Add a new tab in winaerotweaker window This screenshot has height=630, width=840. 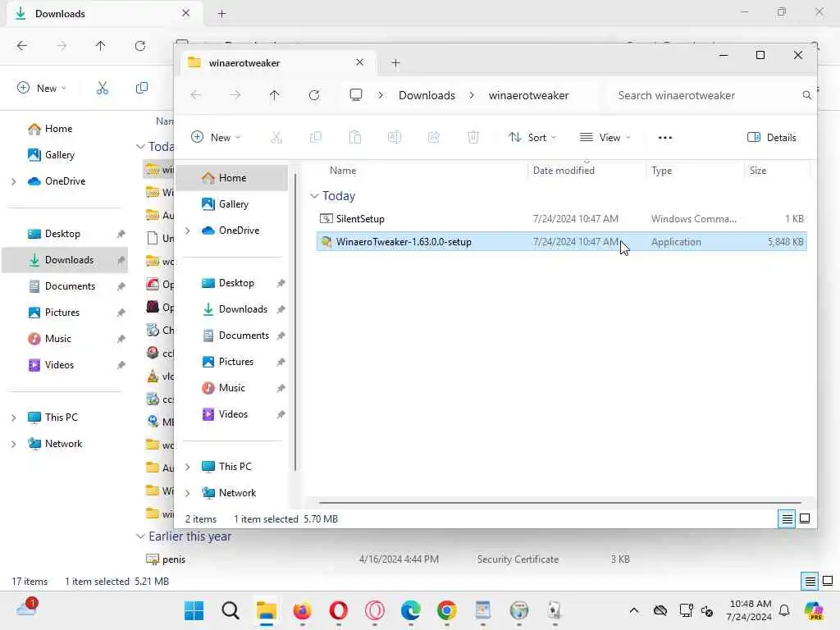395,63
